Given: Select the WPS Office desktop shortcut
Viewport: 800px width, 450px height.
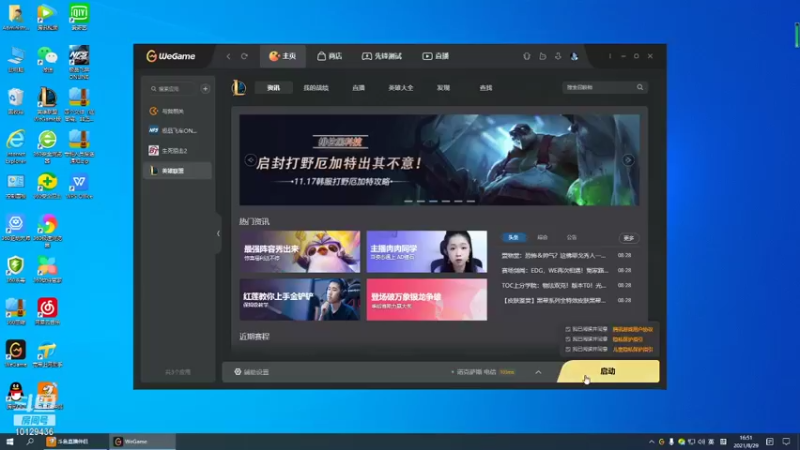Looking at the screenshot, I should click(x=79, y=186).
